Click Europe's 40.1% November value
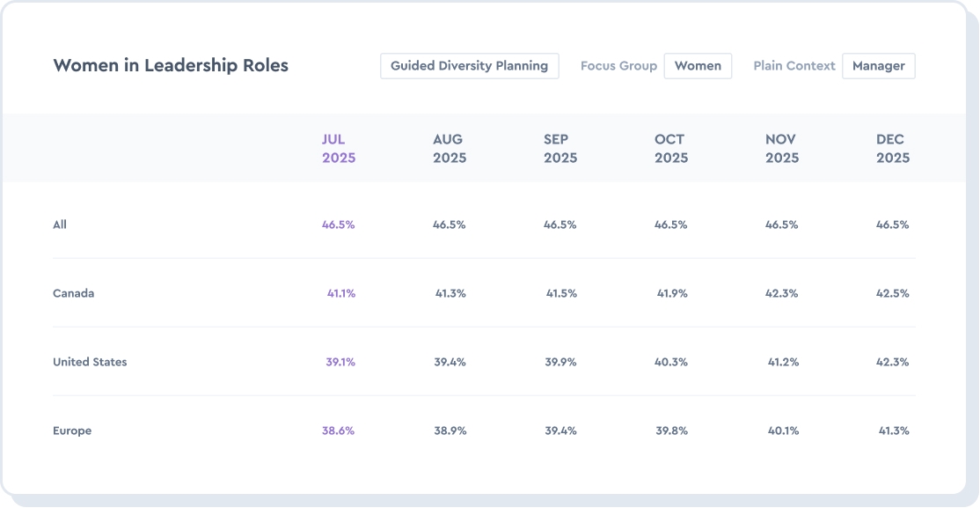 (x=782, y=431)
